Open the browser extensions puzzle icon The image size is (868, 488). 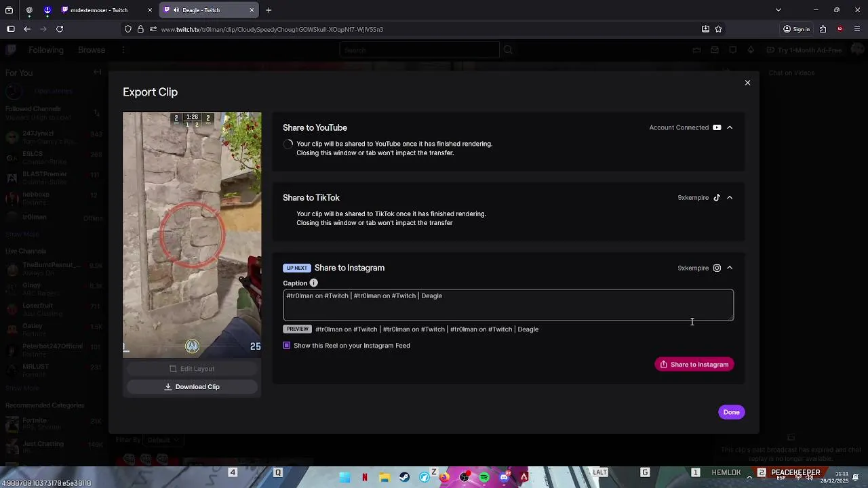pyautogui.click(x=823, y=29)
